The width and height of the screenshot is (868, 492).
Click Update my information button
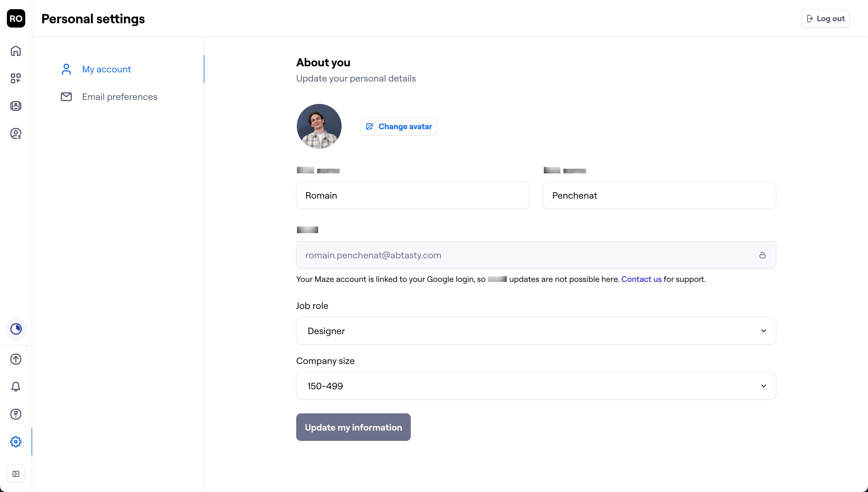point(353,427)
